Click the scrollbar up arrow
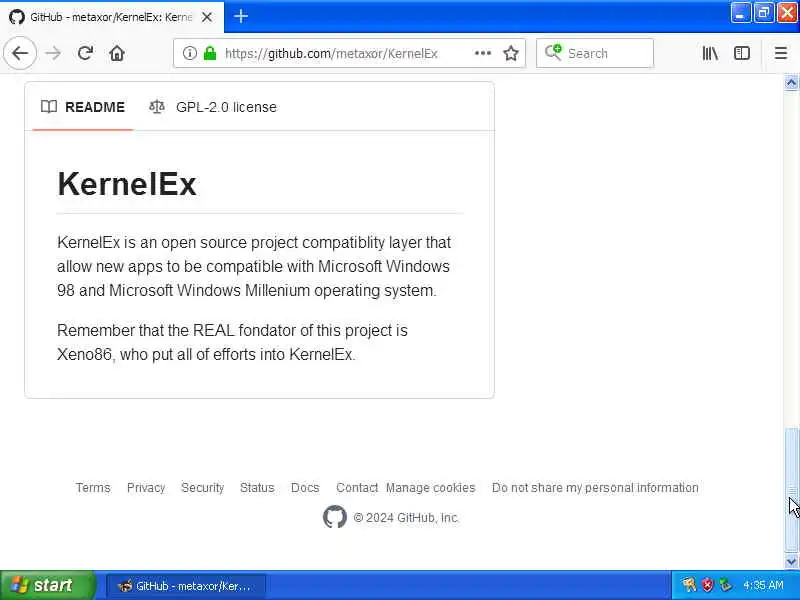The image size is (800, 600). (x=791, y=82)
